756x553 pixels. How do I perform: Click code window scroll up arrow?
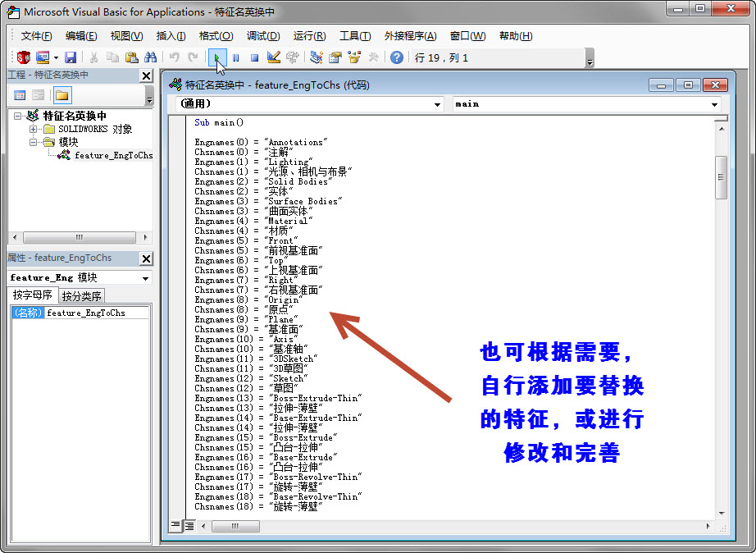(x=722, y=128)
